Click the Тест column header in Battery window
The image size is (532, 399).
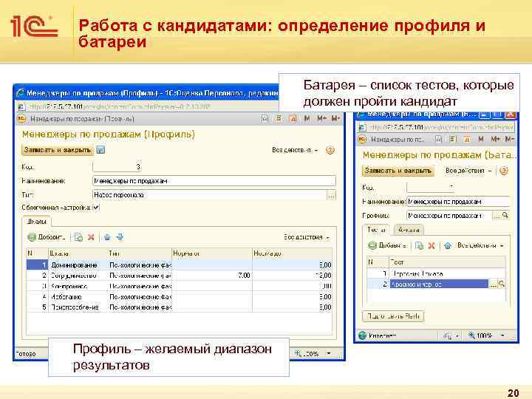[447, 262]
